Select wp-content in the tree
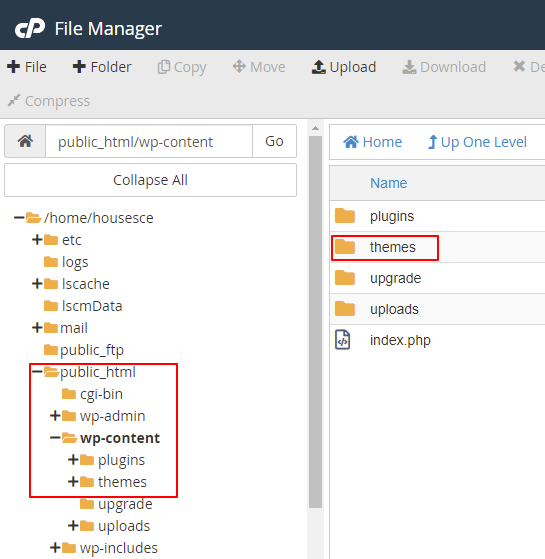545x559 pixels. (x=120, y=438)
